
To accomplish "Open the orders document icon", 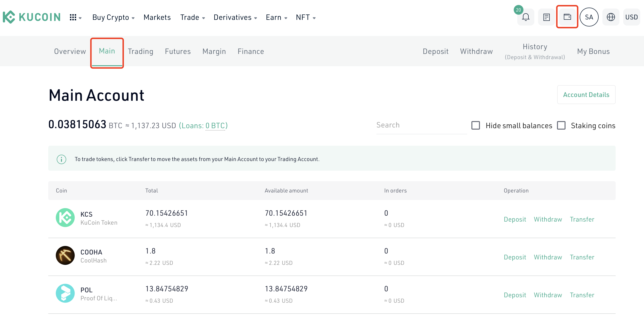I will pyautogui.click(x=547, y=17).
